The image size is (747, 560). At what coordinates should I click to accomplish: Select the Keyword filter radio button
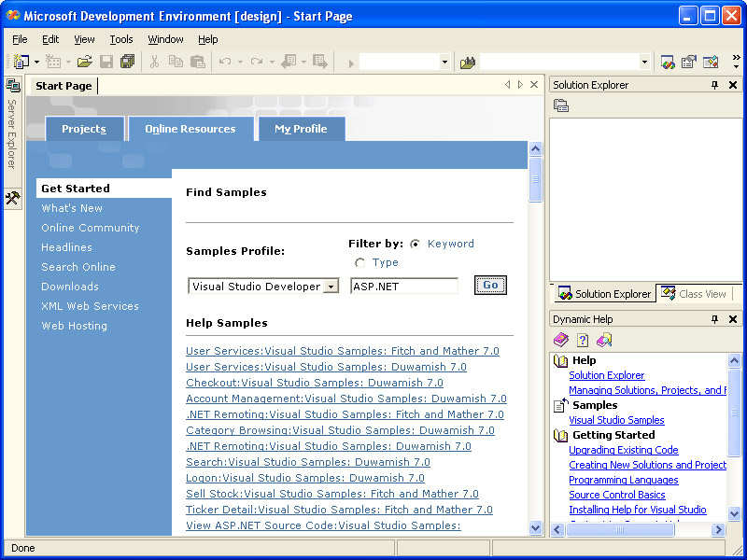(x=415, y=244)
